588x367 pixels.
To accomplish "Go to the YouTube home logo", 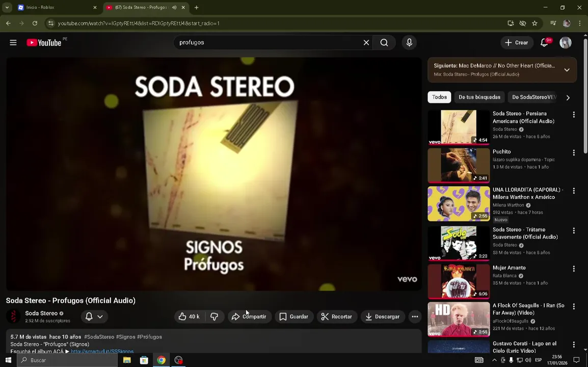I will pos(44,43).
